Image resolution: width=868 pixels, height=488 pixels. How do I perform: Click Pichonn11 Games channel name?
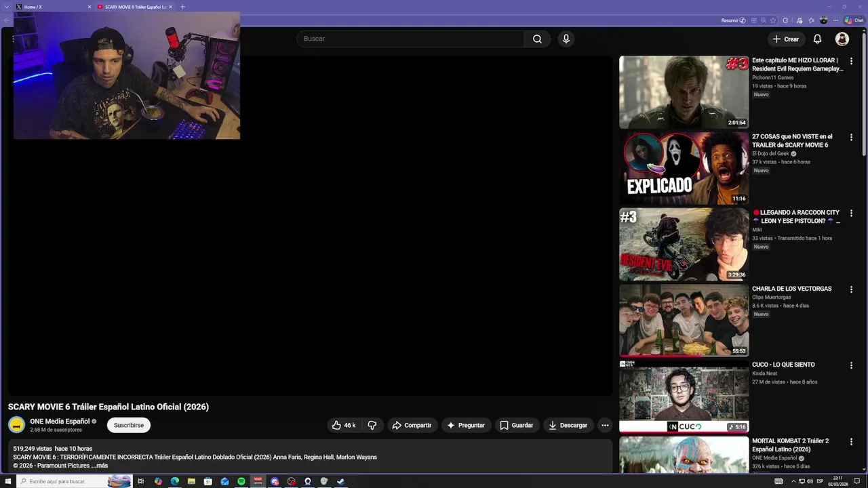(x=772, y=78)
